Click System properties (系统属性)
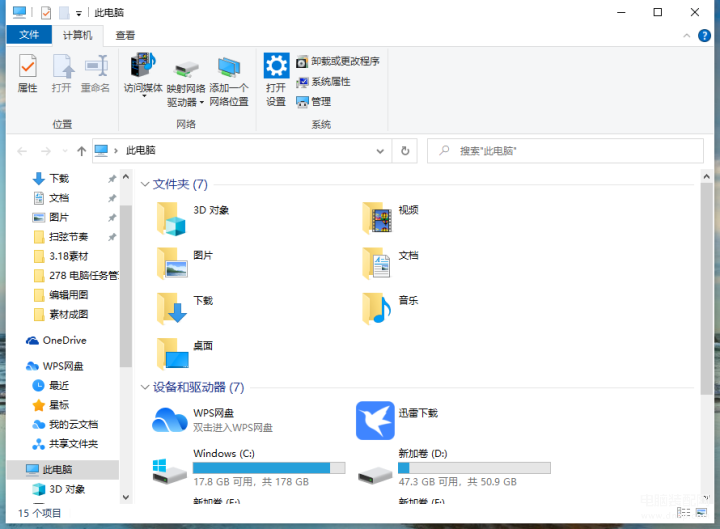 (x=323, y=82)
